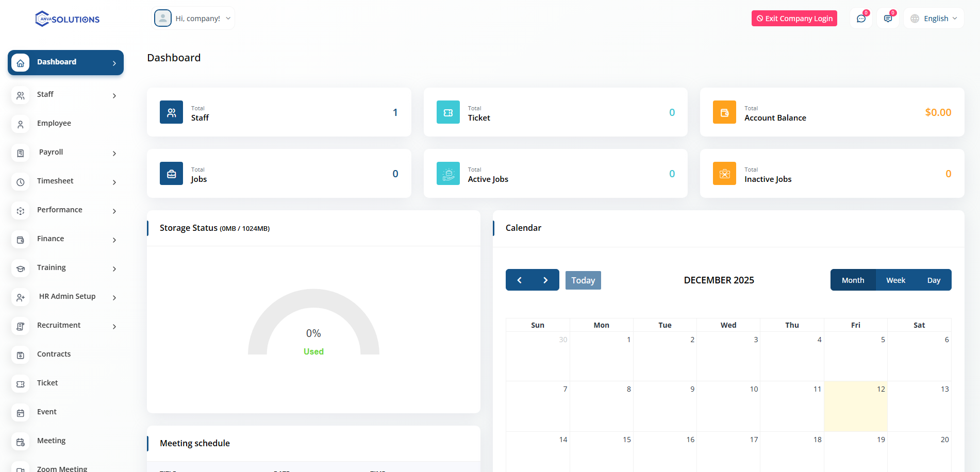Open the notifications comment icon

coord(888,19)
